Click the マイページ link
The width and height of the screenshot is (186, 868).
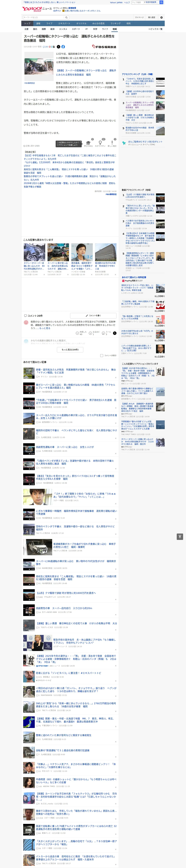[139, 17]
